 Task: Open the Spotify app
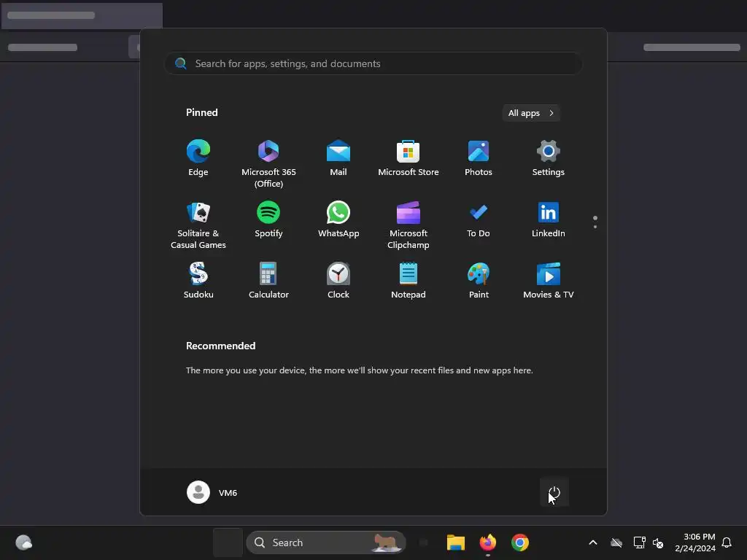[268, 219]
